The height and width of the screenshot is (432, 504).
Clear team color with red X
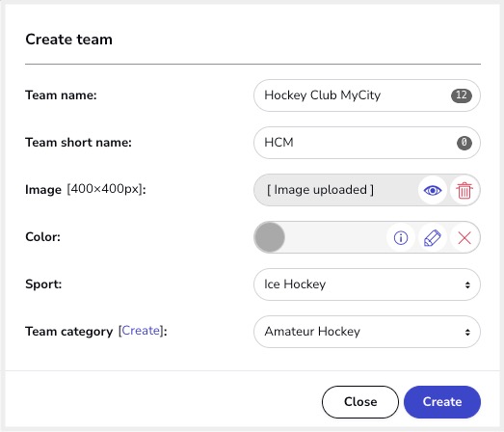(464, 238)
